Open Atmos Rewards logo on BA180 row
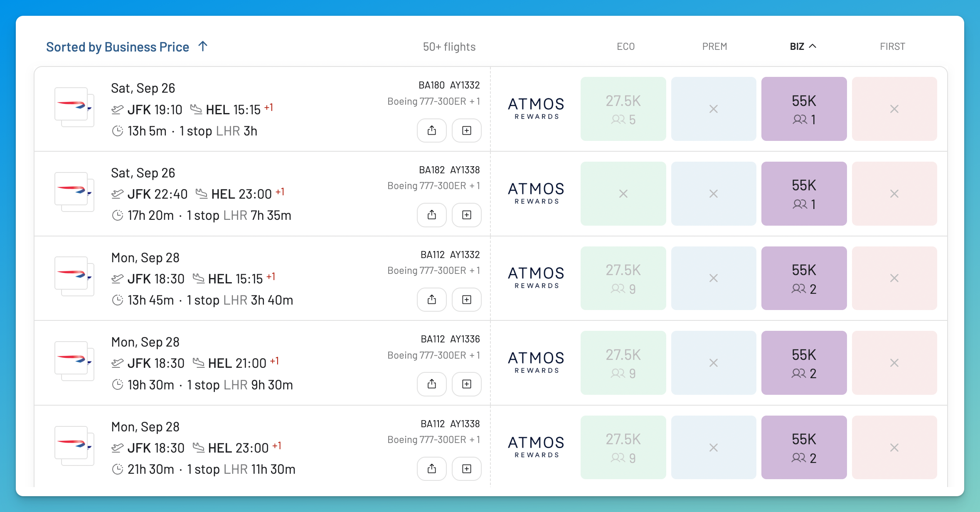 point(536,108)
